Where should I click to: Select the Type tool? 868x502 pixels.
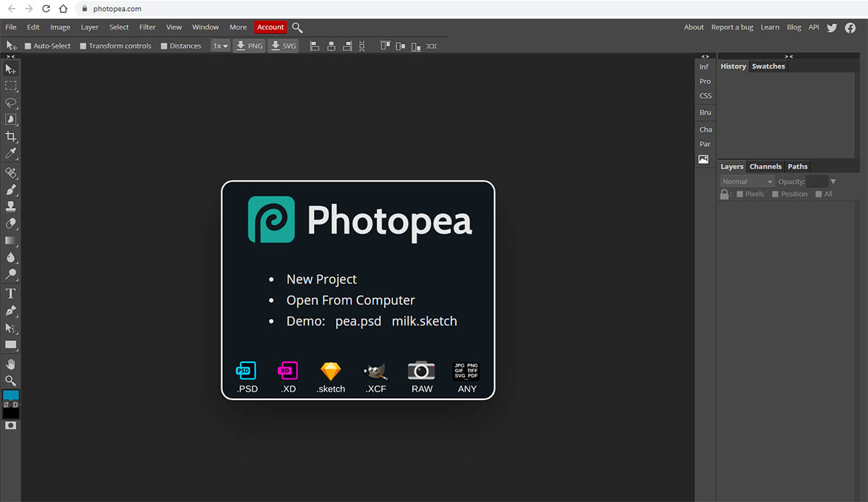point(11,294)
